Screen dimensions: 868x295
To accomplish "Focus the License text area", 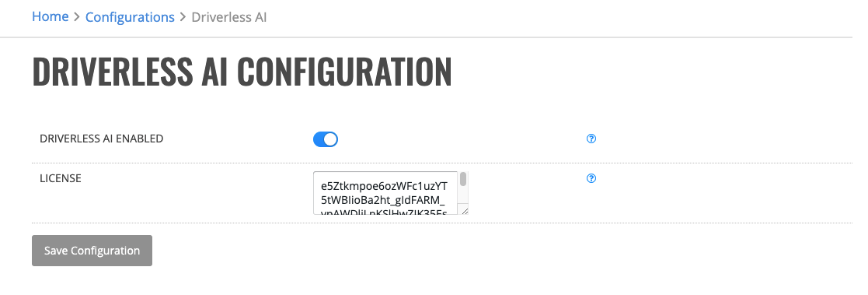I will (x=391, y=193).
